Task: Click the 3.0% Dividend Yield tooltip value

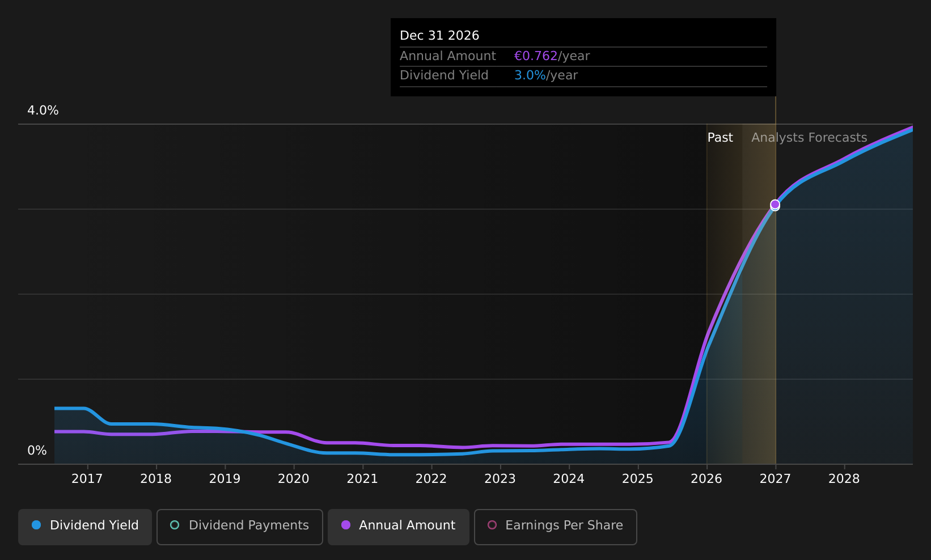Action: (x=530, y=75)
